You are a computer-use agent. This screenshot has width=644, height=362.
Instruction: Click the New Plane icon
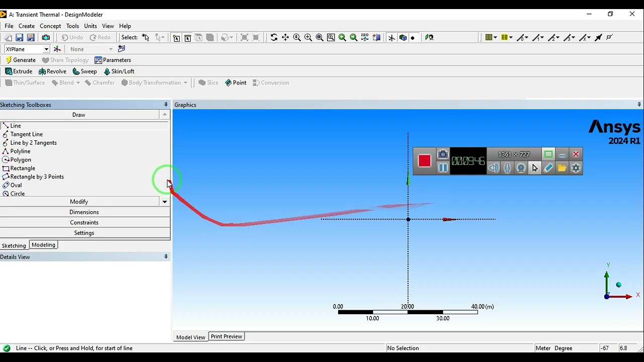pos(57,49)
